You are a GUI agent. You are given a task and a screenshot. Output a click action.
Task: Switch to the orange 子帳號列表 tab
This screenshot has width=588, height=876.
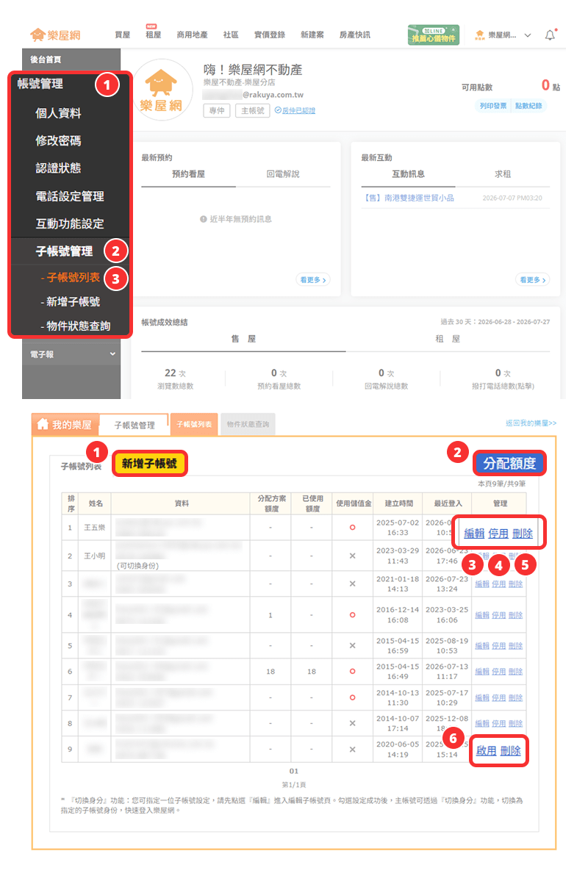click(x=194, y=425)
